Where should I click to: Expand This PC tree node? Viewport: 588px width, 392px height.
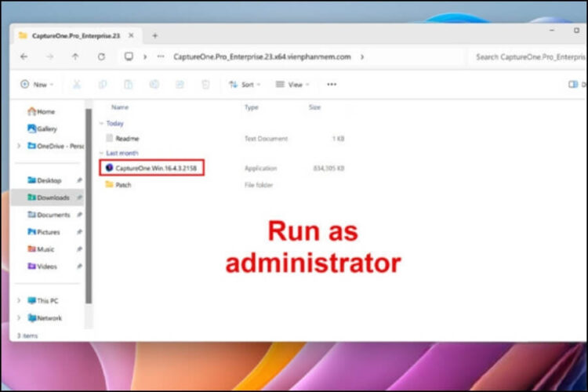[19, 301]
